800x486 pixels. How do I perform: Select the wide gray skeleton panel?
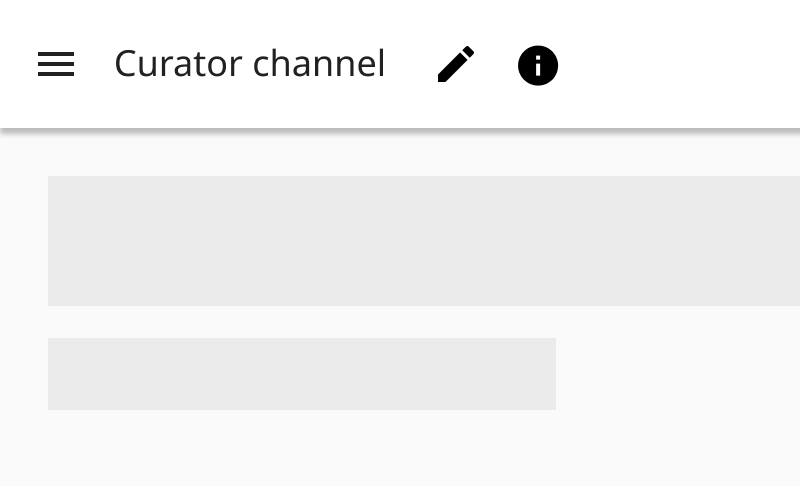pos(424,241)
